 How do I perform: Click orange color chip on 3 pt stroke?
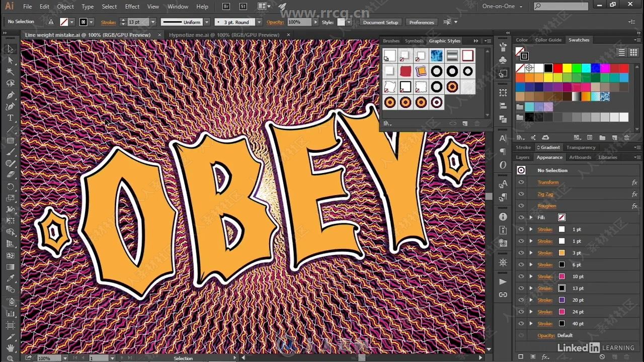pyautogui.click(x=561, y=253)
